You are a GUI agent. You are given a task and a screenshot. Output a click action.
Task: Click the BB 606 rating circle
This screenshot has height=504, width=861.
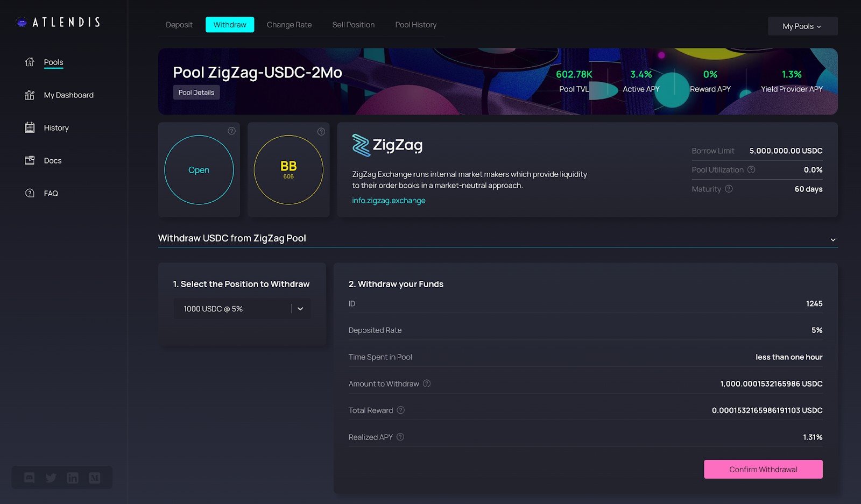point(288,170)
